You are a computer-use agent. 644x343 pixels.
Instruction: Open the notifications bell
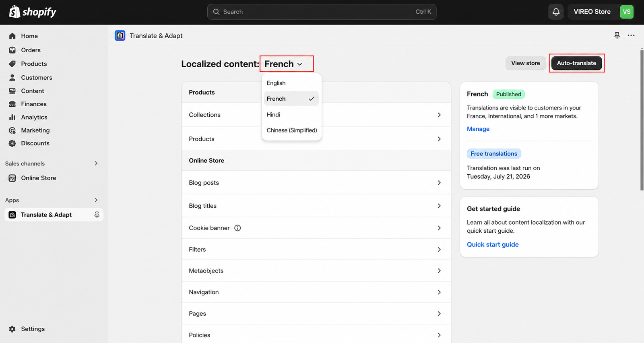click(556, 12)
